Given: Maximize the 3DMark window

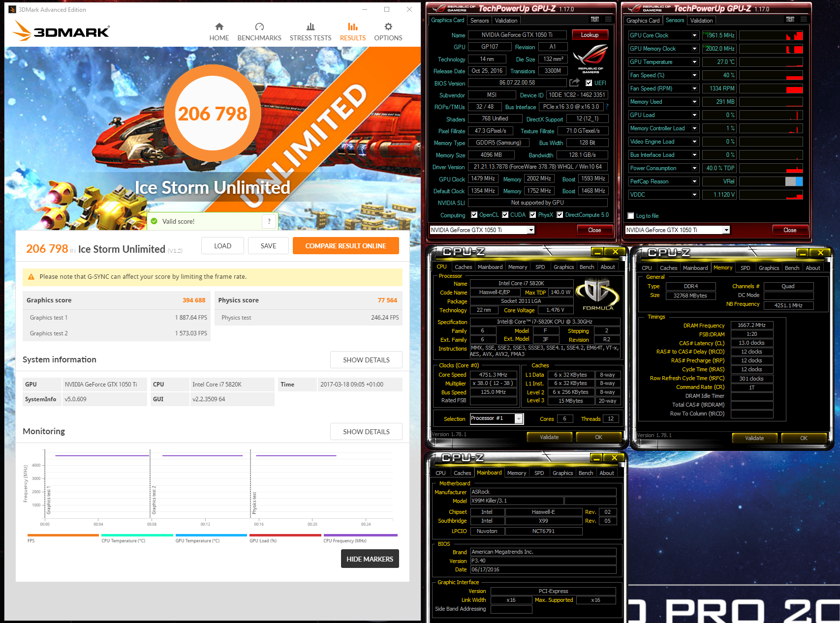Looking at the screenshot, I should [387, 9].
